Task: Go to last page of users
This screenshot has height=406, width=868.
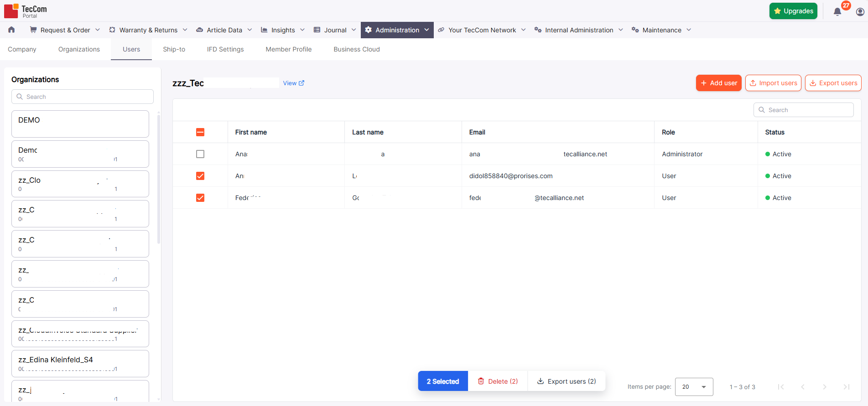Action: [x=847, y=387]
